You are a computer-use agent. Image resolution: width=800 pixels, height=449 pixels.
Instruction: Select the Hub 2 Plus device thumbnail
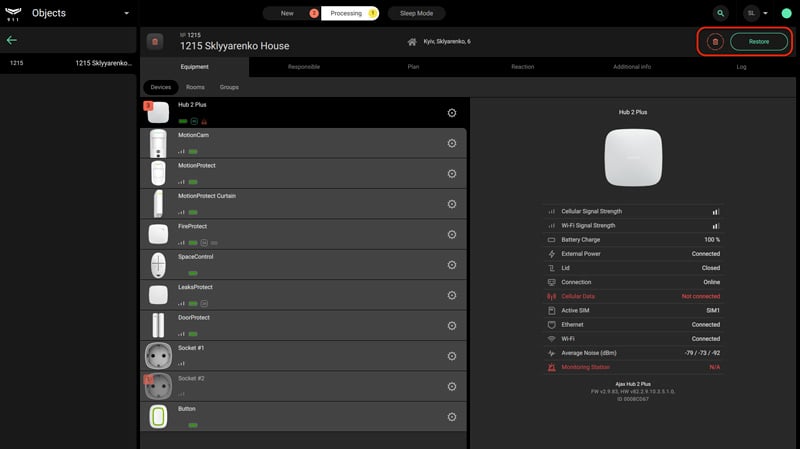[x=158, y=113]
